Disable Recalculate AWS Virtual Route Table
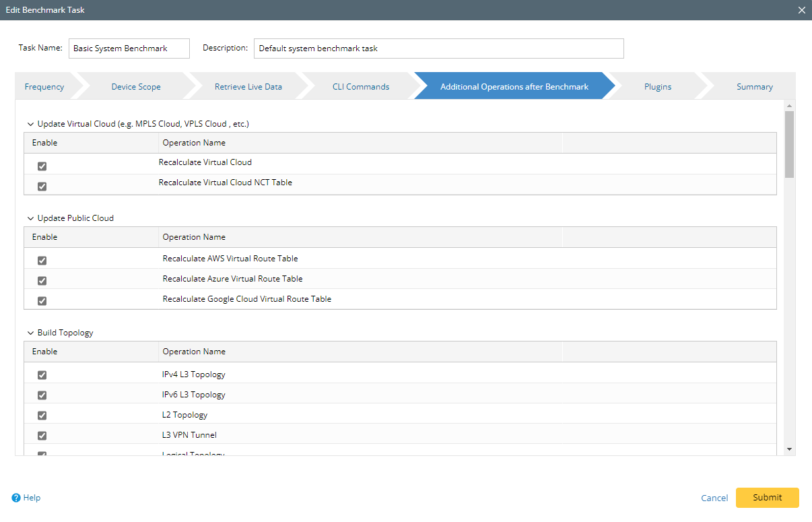Viewport: 812px width, 522px height. 42,260
